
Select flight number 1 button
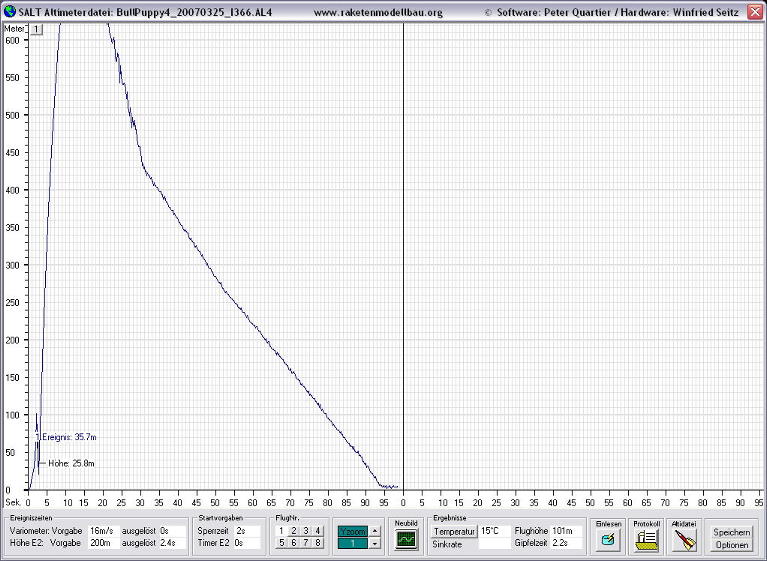(x=282, y=530)
